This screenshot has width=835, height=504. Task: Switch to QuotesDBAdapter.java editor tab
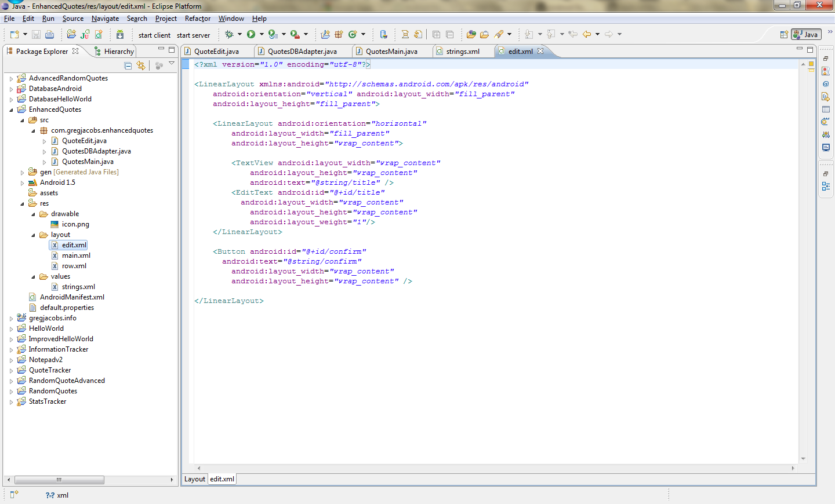(302, 52)
